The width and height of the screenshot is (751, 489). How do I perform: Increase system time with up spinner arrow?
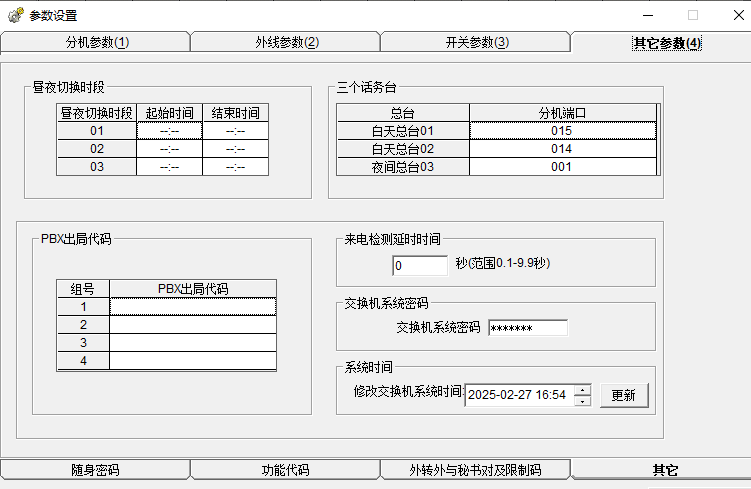click(x=582, y=389)
